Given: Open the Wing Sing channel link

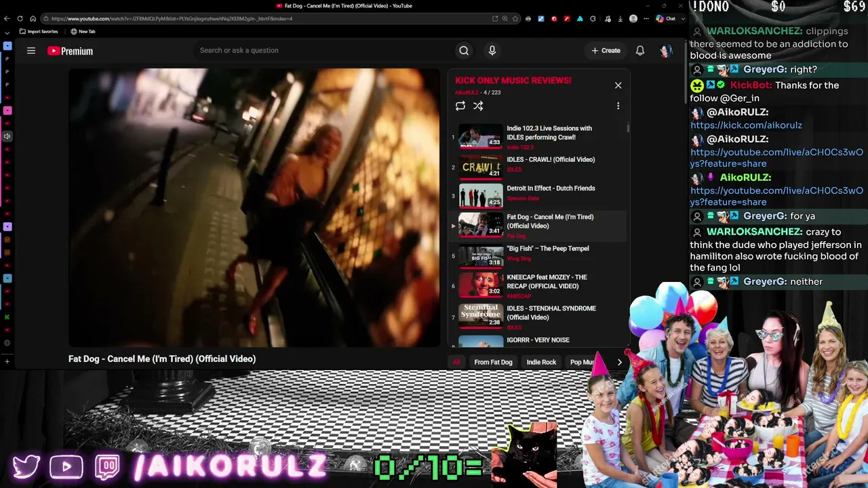Looking at the screenshot, I should [519, 259].
